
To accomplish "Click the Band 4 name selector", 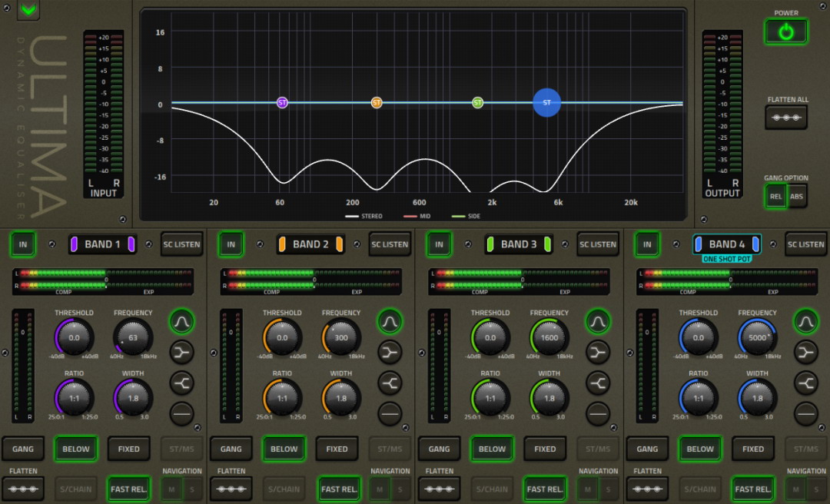I will coord(726,244).
